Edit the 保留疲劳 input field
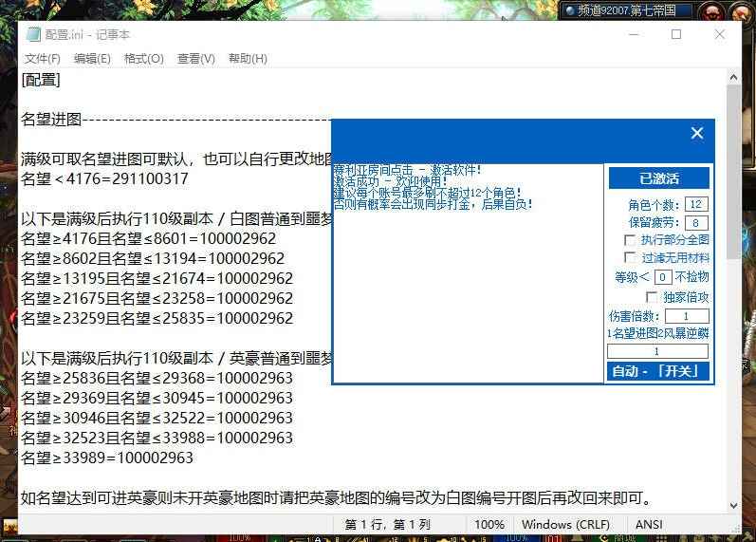 [695, 223]
